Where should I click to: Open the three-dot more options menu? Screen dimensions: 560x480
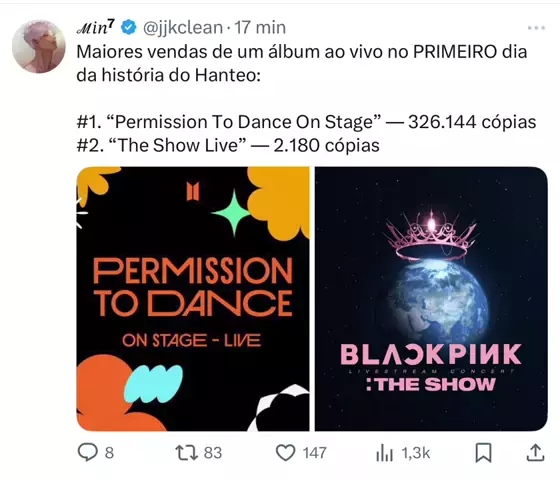pyautogui.click(x=536, y=28)
